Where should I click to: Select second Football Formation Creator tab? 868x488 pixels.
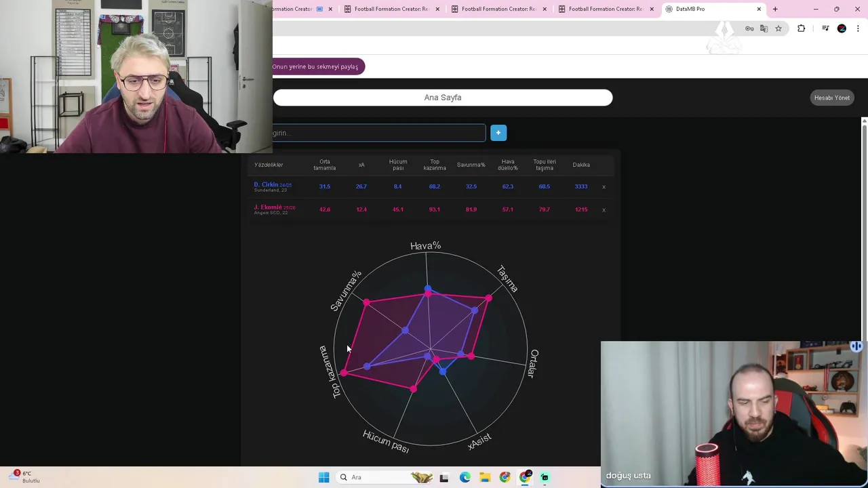[391, 9]
